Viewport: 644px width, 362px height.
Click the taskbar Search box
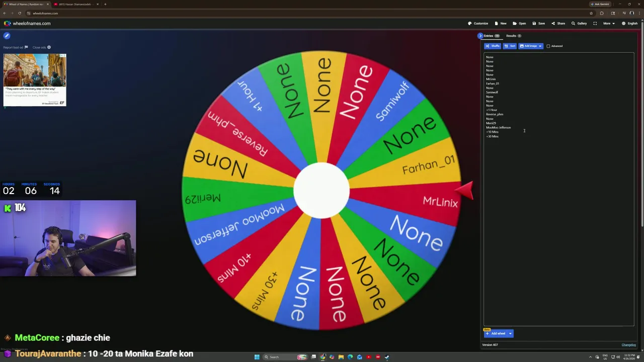tap(285, 357)
